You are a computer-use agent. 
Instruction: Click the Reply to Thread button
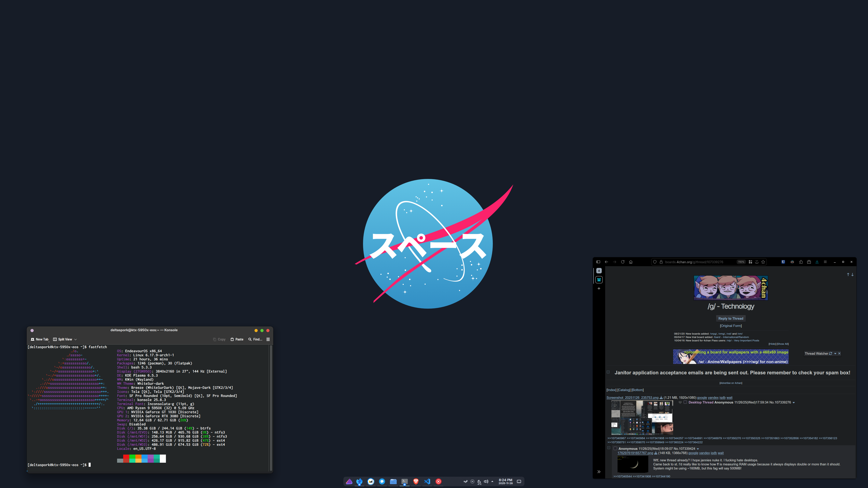(731, 319)
